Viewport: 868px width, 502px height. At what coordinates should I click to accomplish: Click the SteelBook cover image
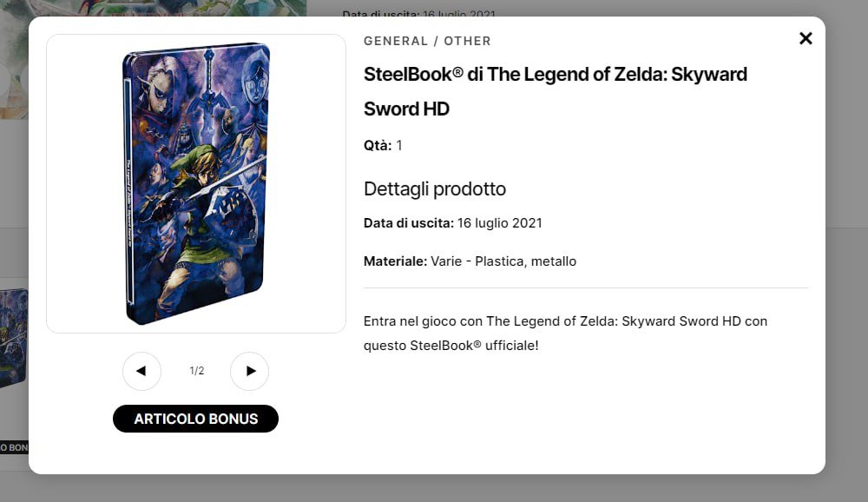(196, 183)
